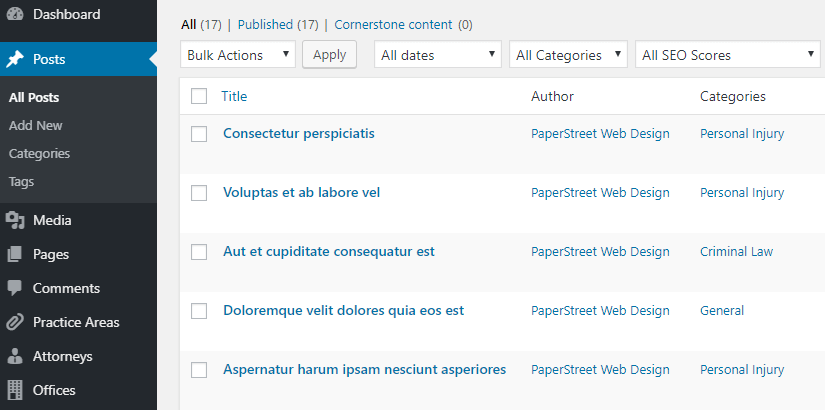Click the Posts pushpin icon
Image resolution: width=825 pixels, height=410 pixels.
(x=15, y=59)
